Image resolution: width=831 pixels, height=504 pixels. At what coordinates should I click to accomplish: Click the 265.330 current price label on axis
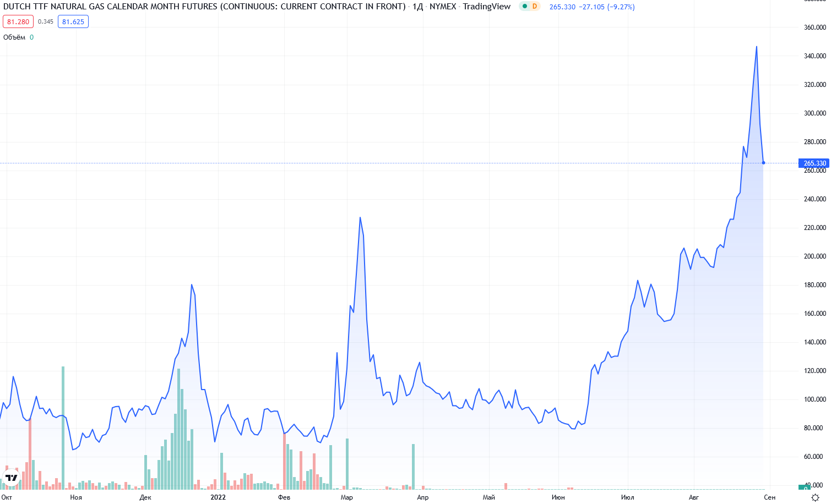point(814,163)
